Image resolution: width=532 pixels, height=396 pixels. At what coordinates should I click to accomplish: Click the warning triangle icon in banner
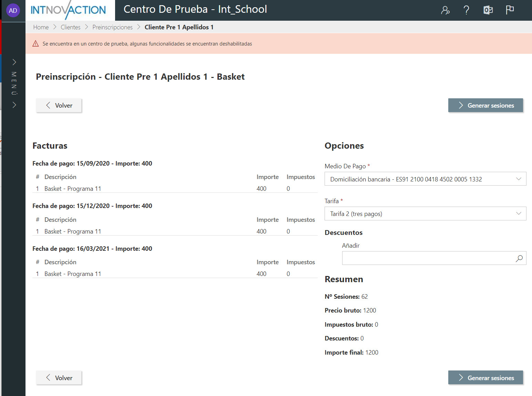pyautogui.click(x=35, y=43)
